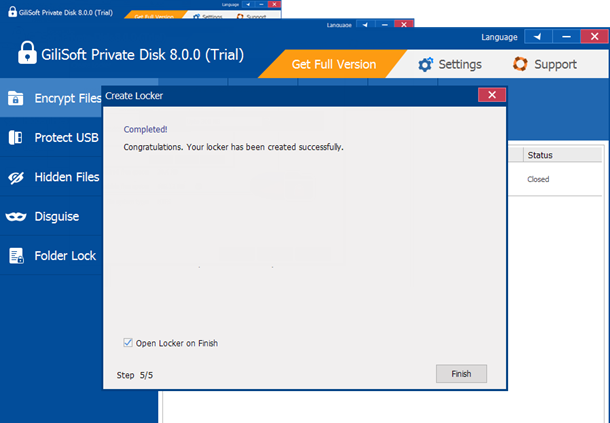610x423 pixels.
Task: Click Language arrow in smallest background window
Action: [248, 4]
